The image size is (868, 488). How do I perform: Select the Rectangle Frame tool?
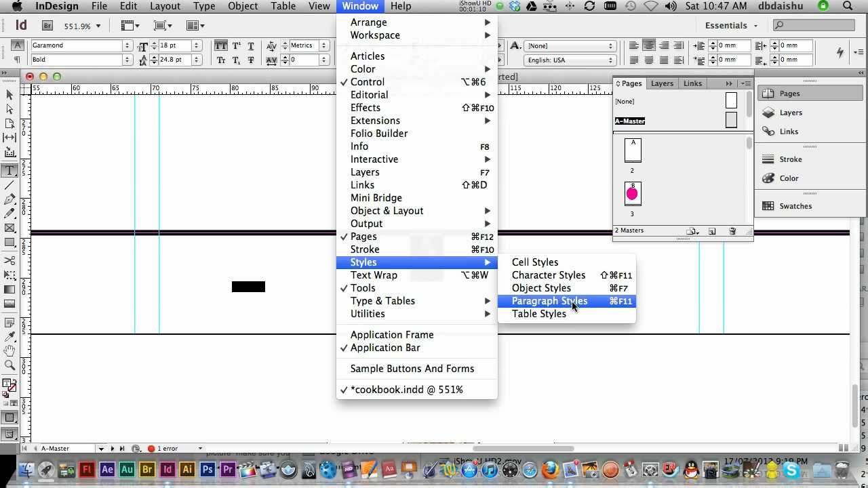pos(9,228)
